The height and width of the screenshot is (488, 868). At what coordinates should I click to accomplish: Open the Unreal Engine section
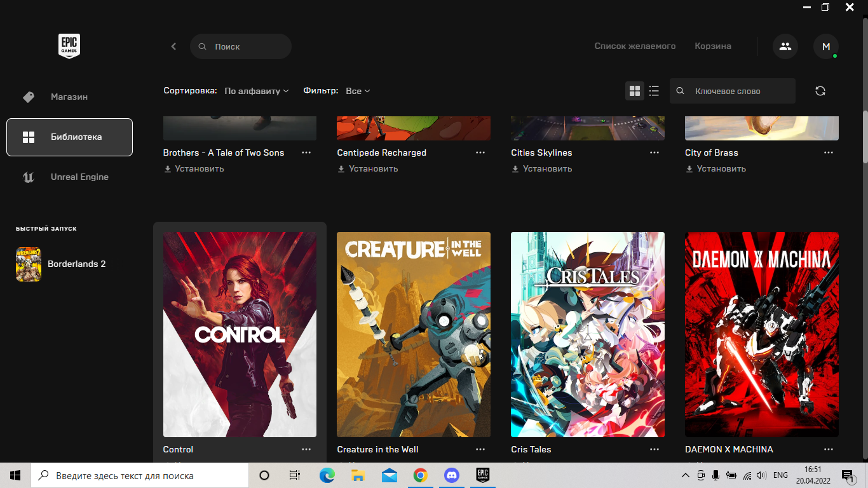click(x=69, y=177)
